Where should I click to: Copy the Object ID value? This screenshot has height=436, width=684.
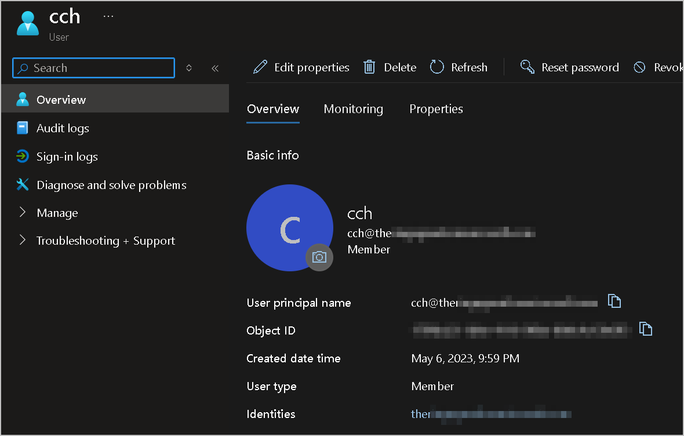(646, 329)
